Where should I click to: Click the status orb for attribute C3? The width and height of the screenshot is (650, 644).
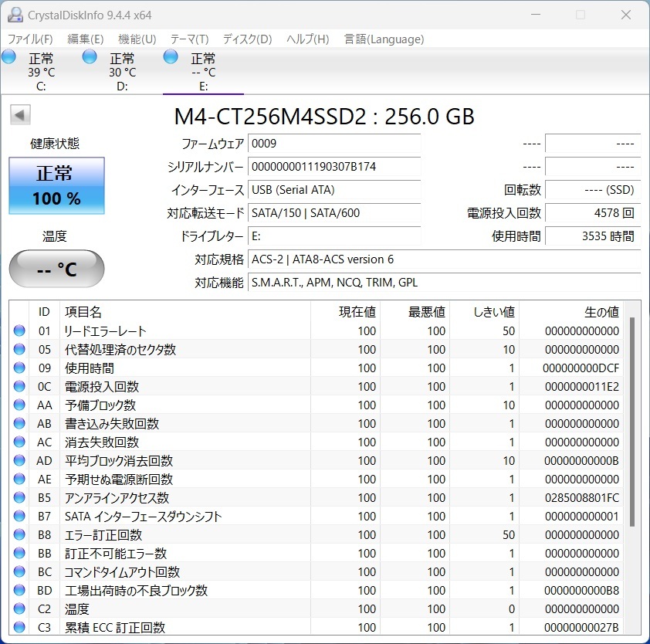click(19, 627)
